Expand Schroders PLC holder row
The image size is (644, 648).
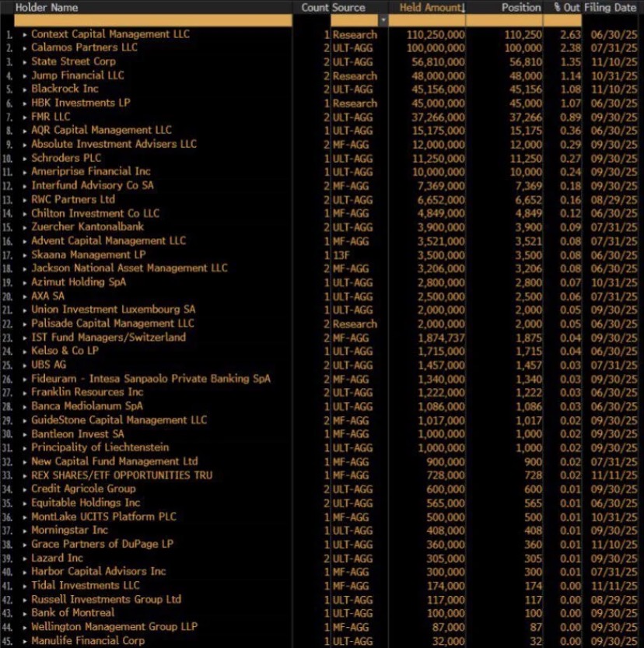coord(25,159)
